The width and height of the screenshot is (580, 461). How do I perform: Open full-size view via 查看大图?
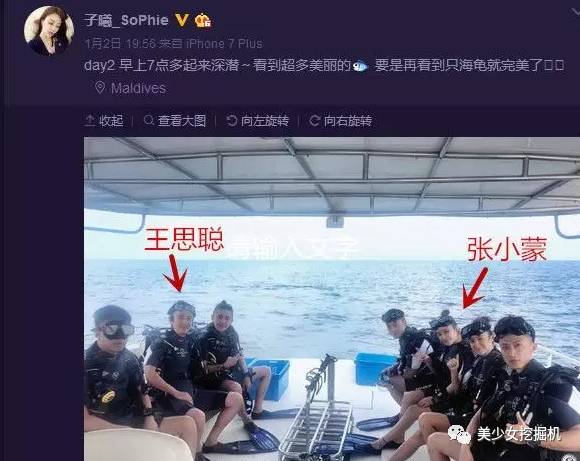tap(182, 121)
